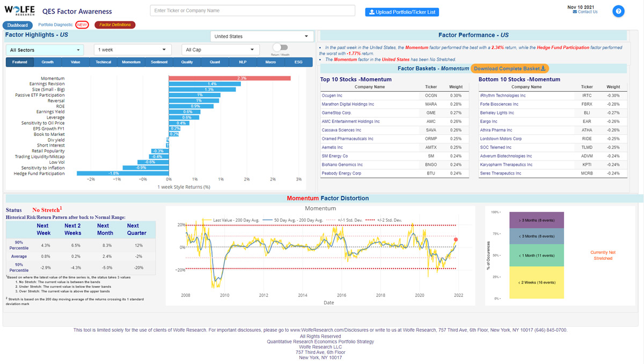644x364 pixels.
Task: Click the Contact Us envelope link
Action: tap(585, 12)
